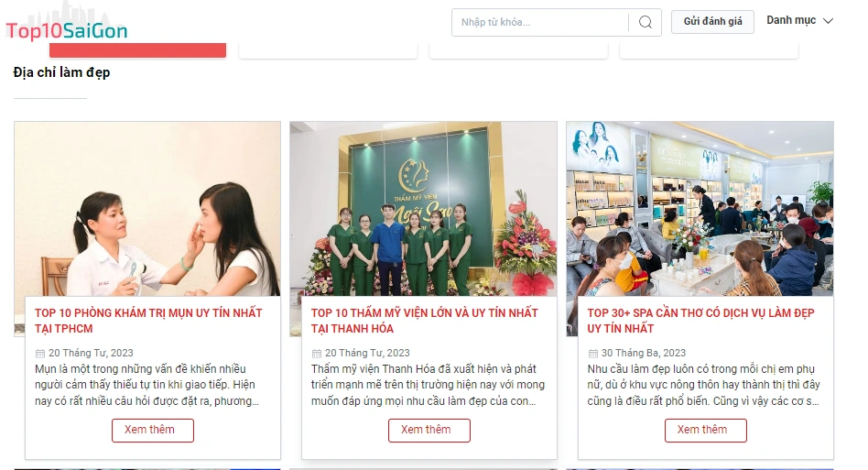Focus the Nhập từ khóa search field

[539, 22]
